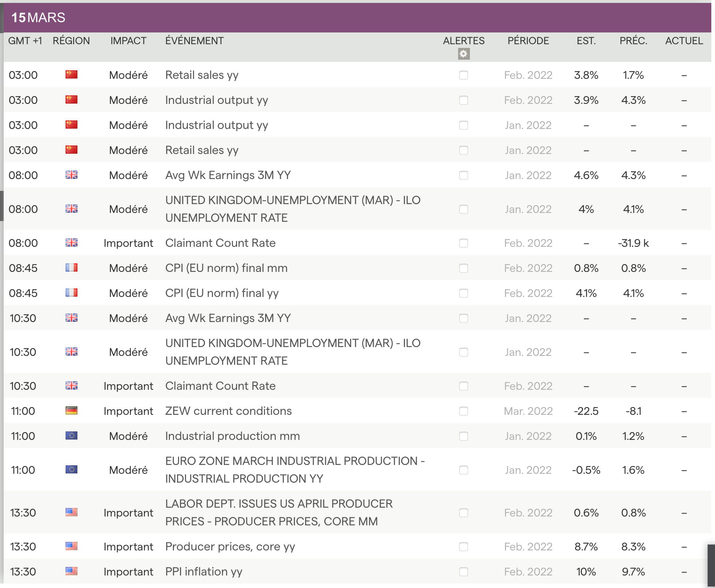Enable alert for Producer prices, core yy
This screenshot has height=588, width=715.
click(x=463, y=547)
